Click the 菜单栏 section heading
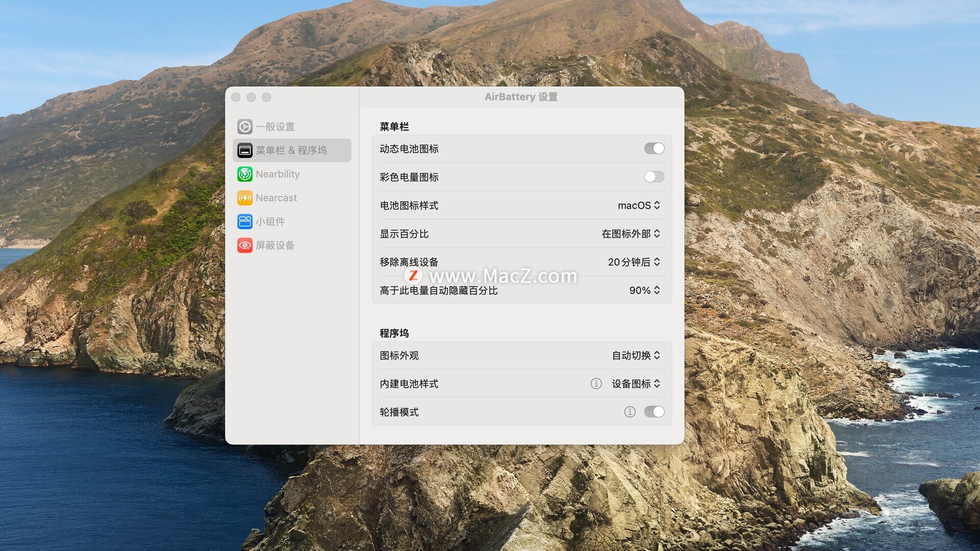 pos(394,127)
